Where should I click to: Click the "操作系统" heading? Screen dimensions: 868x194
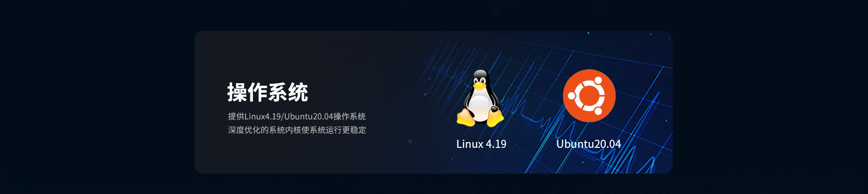[x=267, y=93]
